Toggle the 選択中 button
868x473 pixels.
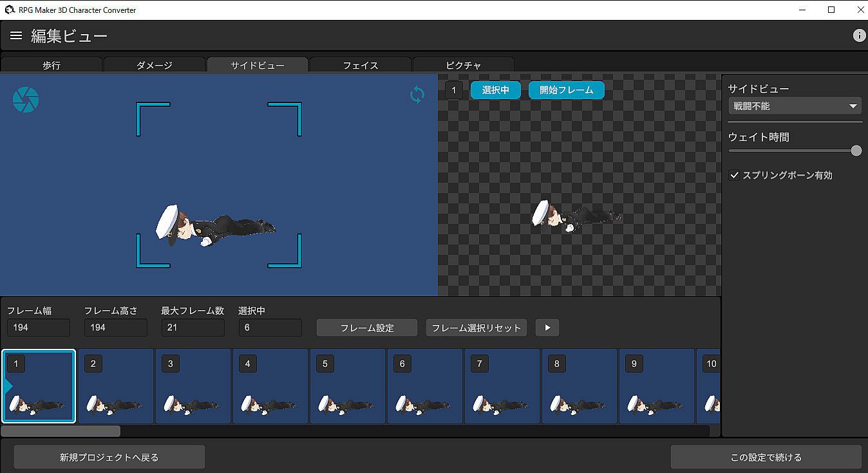495,90
